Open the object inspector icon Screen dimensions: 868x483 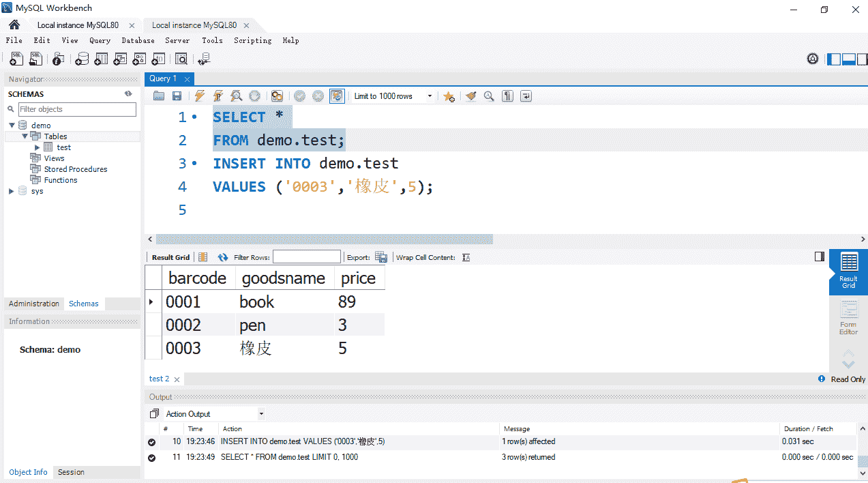pos(59,59)
